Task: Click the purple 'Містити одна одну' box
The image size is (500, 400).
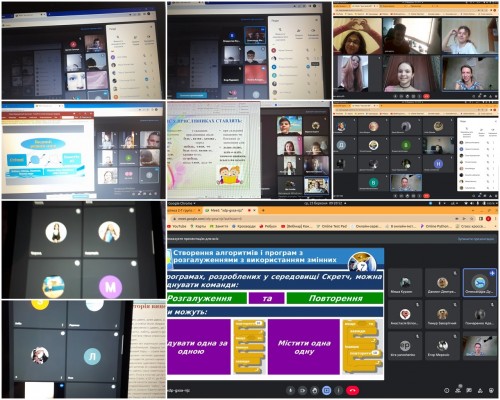Action: click(x=304, y=347)
